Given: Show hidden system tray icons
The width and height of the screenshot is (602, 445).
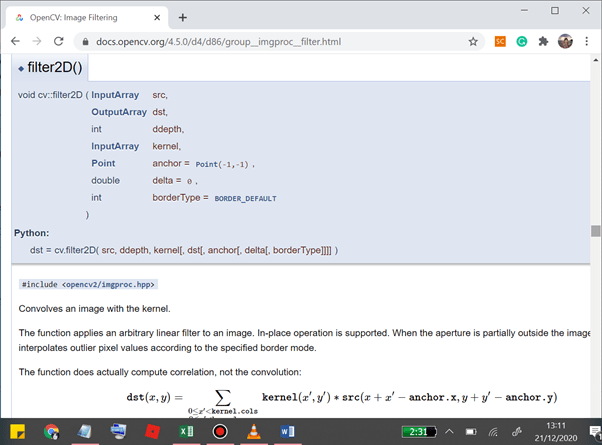Looking at the screenshot, I should pos(450,431).
